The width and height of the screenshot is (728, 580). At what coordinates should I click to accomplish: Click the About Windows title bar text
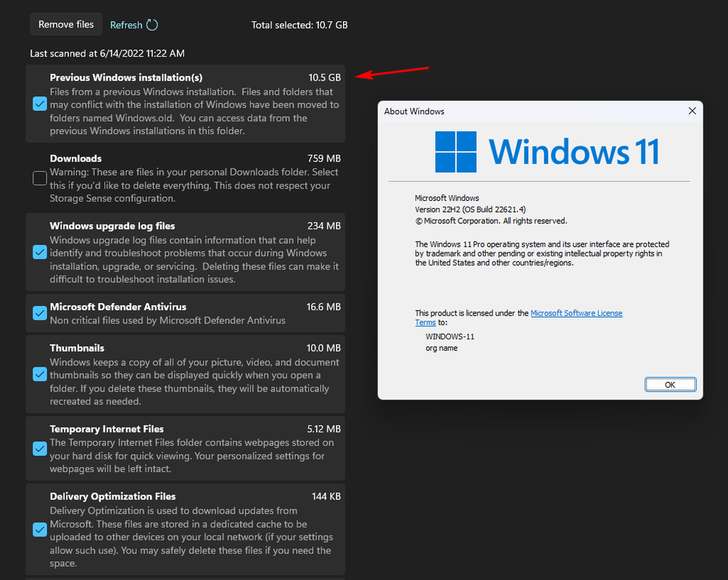tap(414, 112)
